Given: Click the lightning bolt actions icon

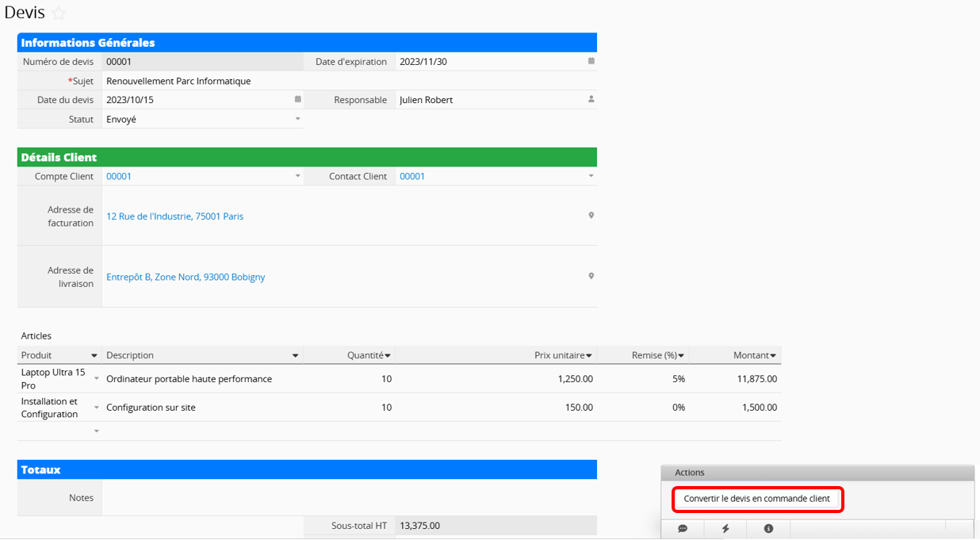Looking at the screenshot, I should [x=725, y=529].
